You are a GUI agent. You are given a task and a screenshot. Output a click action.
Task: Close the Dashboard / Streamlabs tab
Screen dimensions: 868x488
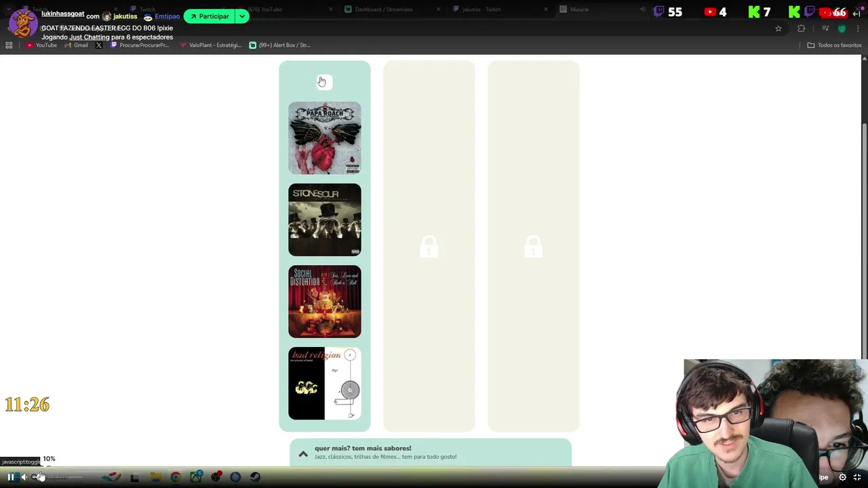pos(438,9)
